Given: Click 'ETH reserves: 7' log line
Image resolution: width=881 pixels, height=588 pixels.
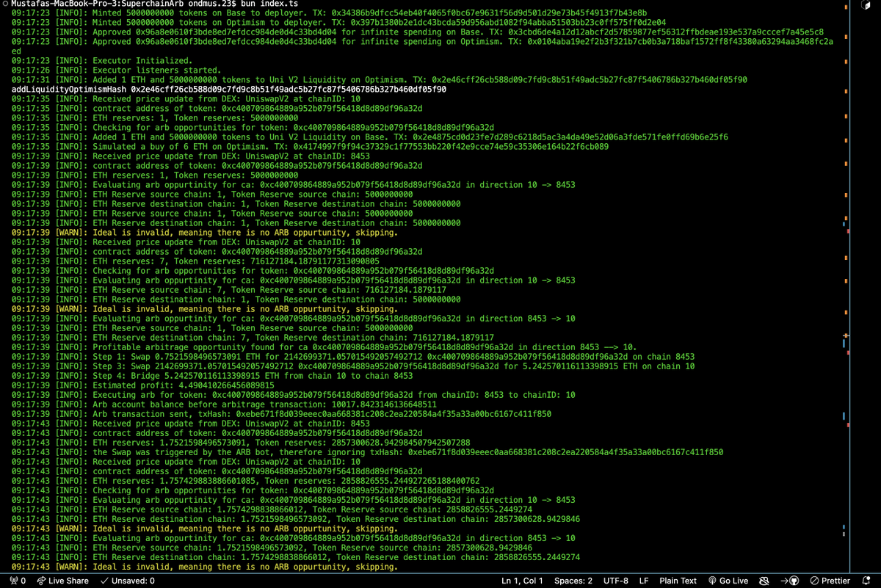Looking at the screenshot, I should click(195, 261).
